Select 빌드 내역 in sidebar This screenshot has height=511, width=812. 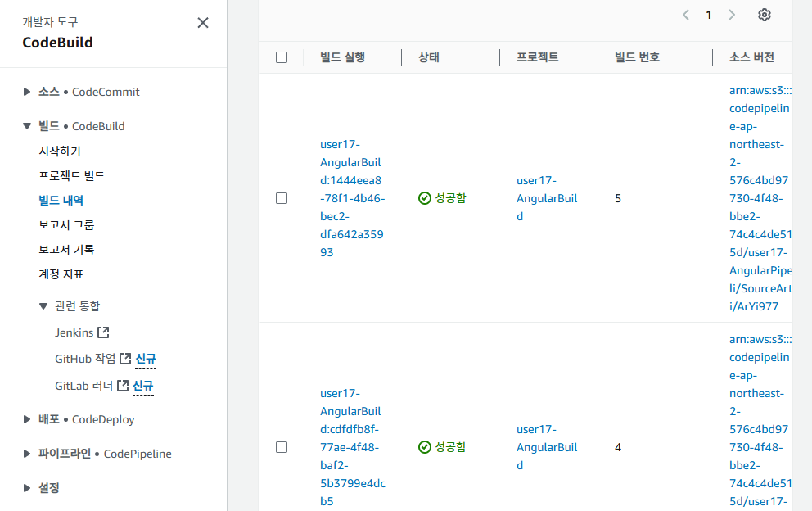click(61, 200)
